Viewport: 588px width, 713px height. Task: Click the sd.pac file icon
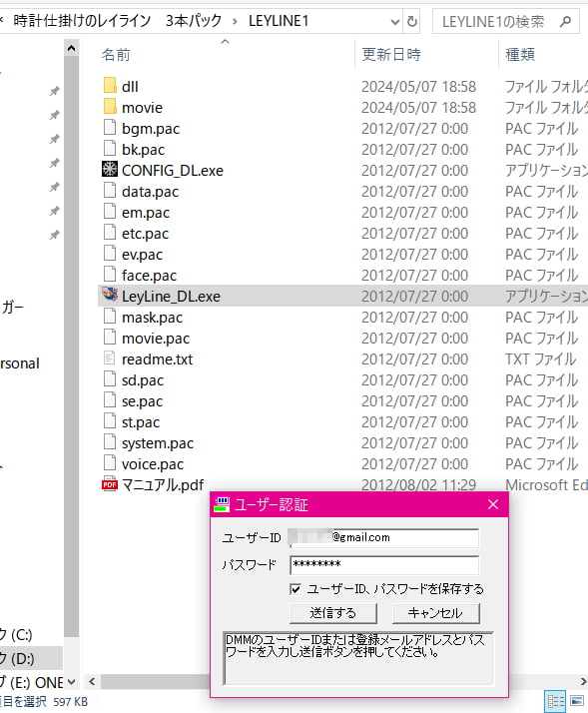pyautogui.click(x=110, y=378)
